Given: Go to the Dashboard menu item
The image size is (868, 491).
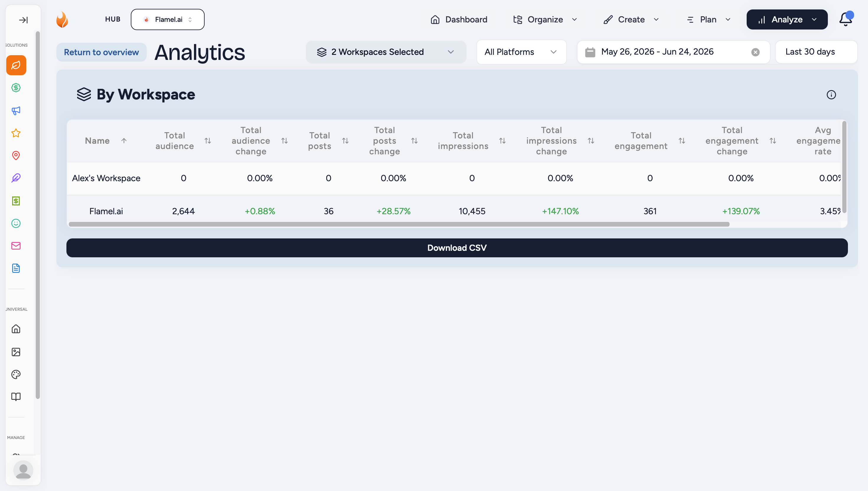Looking at the screenshot, I should tap(459, 19).
